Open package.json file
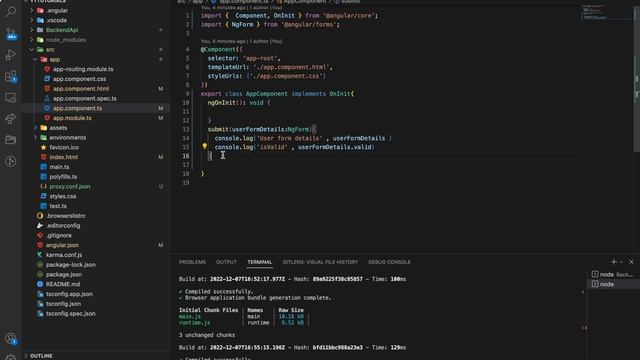 (x=64, y=275)
